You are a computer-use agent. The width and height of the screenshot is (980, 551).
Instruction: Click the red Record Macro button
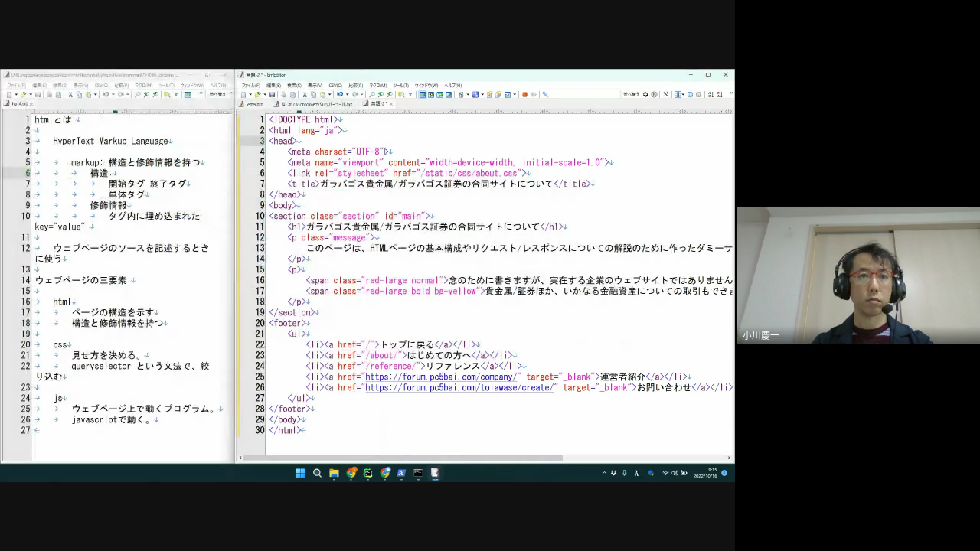525,95
